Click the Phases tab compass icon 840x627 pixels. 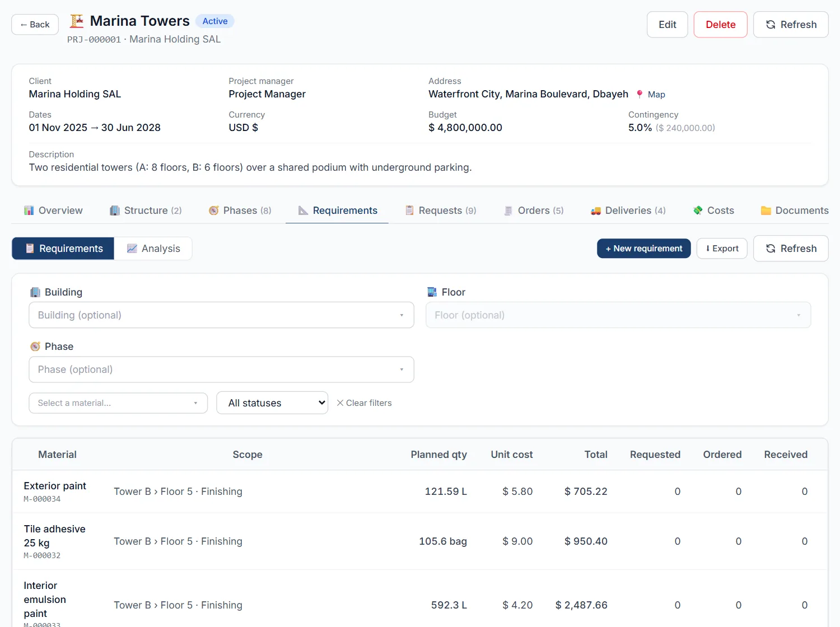214,210
